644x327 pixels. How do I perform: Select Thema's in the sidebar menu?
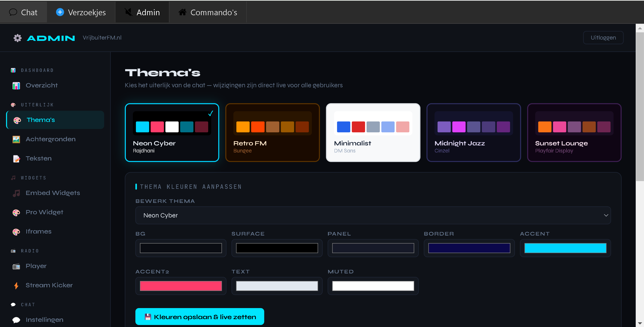[x=55, y=120]
